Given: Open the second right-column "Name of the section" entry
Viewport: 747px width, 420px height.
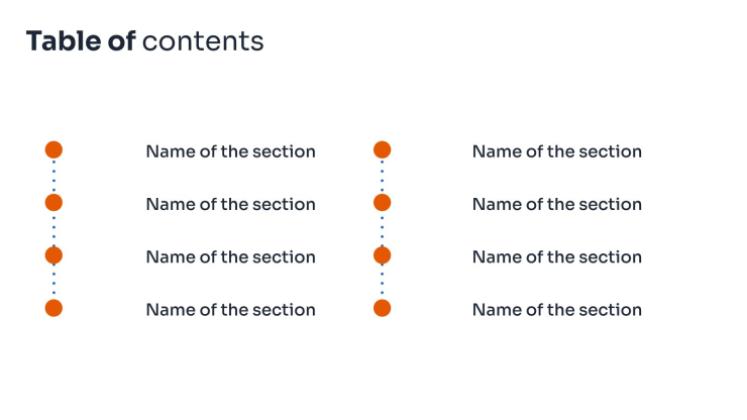Looking at the screenshot, I should point(557,204).
